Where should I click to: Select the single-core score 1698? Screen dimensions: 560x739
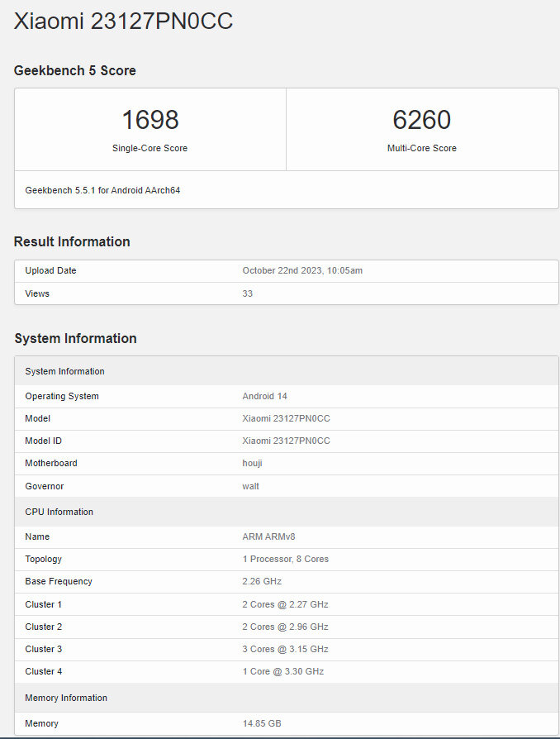150,120
